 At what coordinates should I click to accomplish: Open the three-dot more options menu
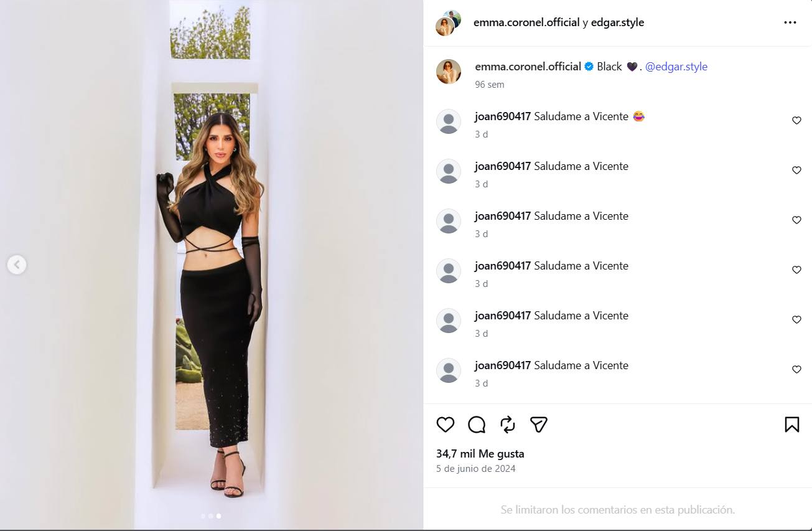tap(790, 22)
